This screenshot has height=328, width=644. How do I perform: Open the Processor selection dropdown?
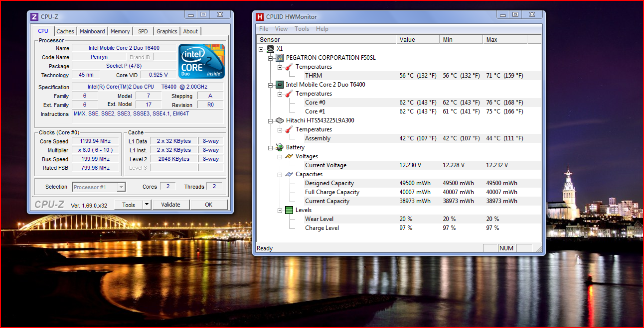click(x=121, y=187)
